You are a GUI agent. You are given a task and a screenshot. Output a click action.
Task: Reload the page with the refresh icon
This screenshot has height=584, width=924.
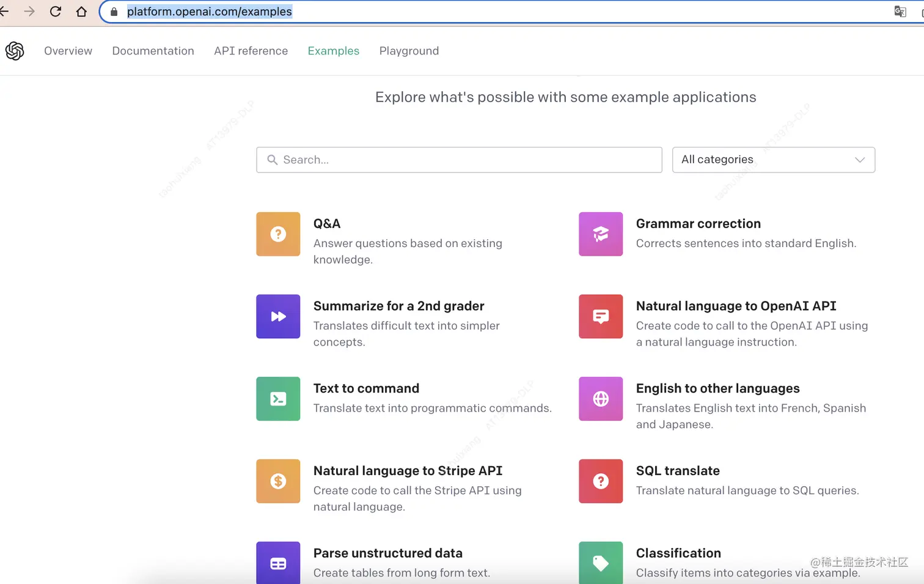pos(56,12)
